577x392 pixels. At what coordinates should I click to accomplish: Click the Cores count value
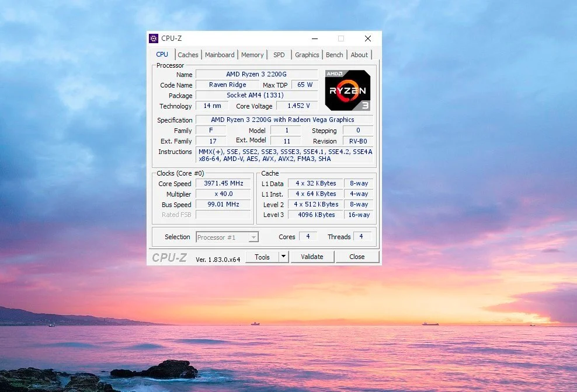tap(308, 236)
